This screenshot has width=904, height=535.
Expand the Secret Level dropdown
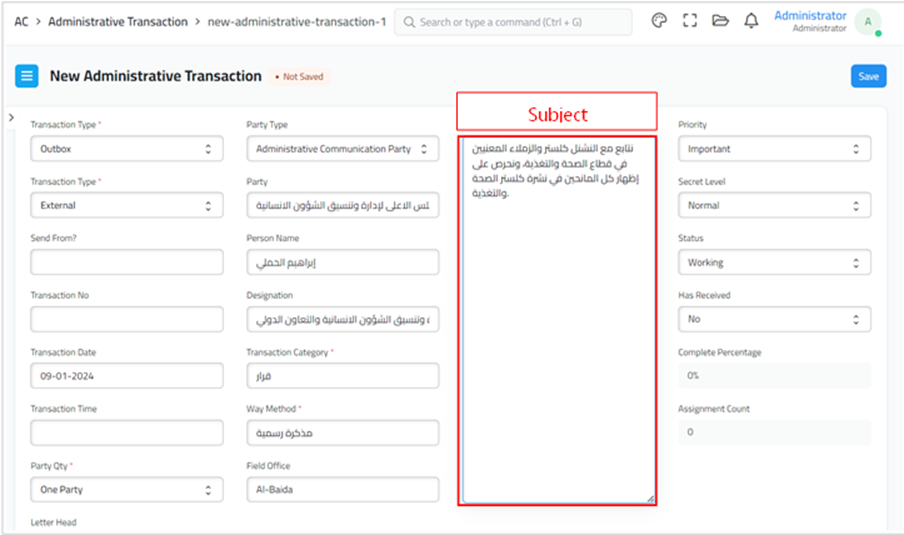(x=774, y=206)
